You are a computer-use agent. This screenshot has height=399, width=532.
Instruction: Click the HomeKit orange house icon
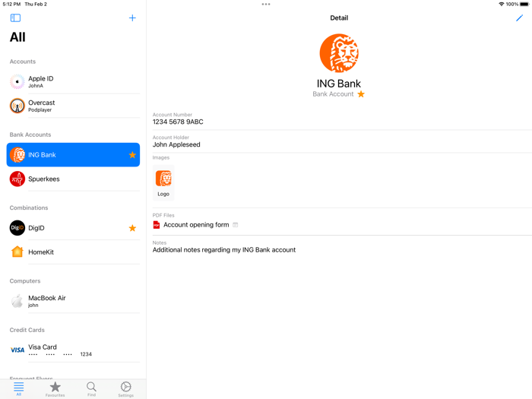tap(17, 252)
